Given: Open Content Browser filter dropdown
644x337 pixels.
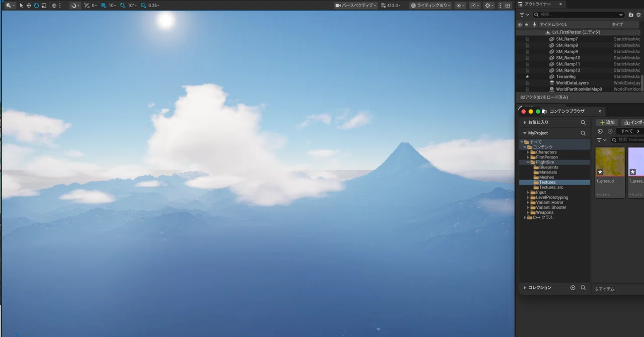Looking at the screenshot, I should [602, 140].
